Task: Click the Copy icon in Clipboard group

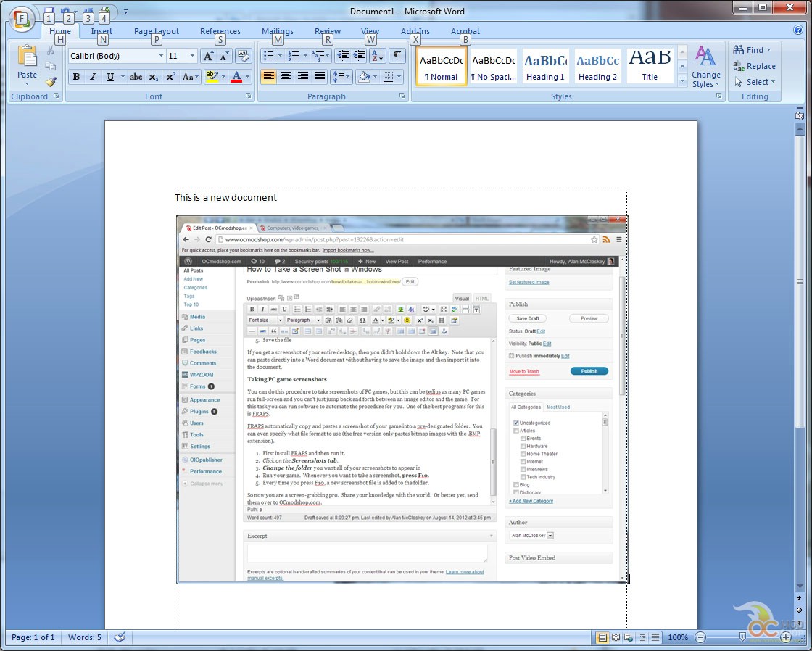Action: [x=50, y=66]
